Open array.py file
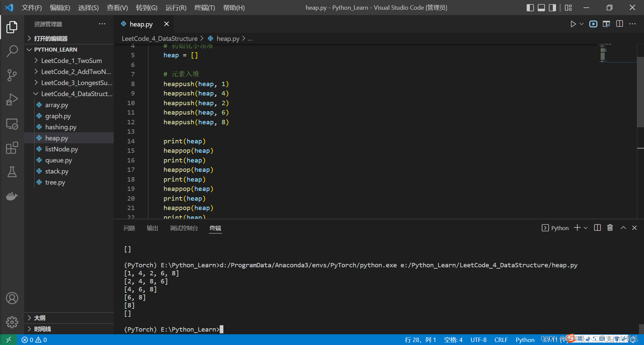 tap(69, 105)
